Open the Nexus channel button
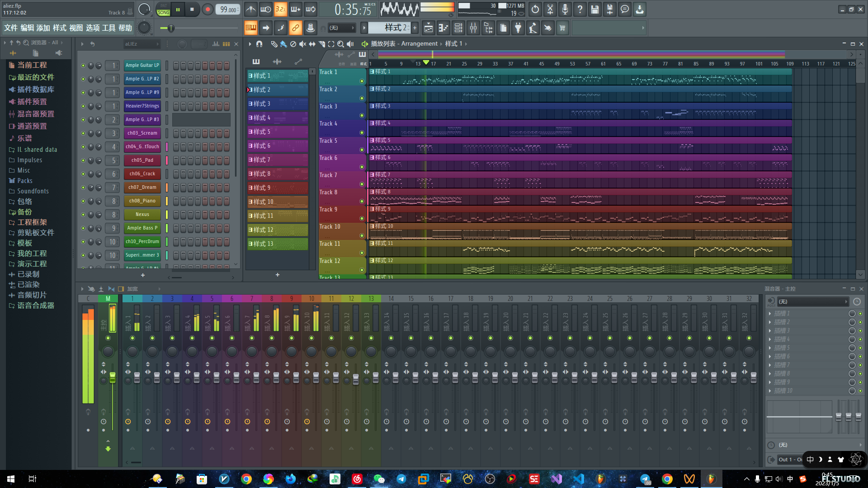The image size is (868, 488). [142, 215]
